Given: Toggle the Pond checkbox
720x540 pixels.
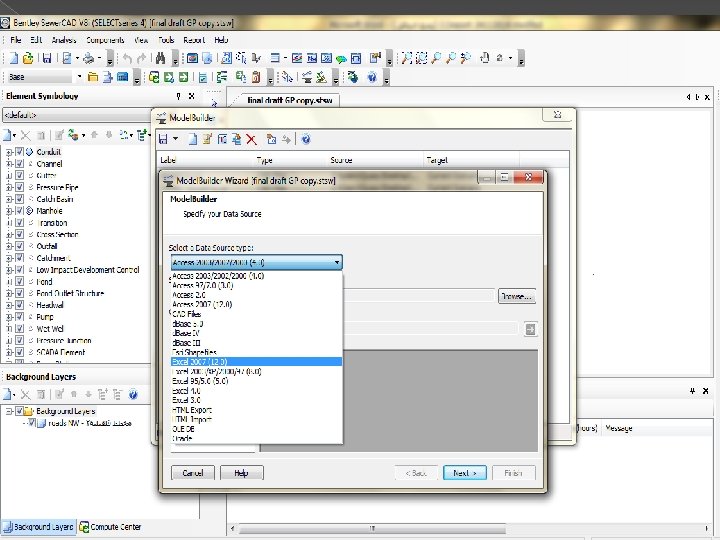Looking at the screenshot, I should [19, 281].
